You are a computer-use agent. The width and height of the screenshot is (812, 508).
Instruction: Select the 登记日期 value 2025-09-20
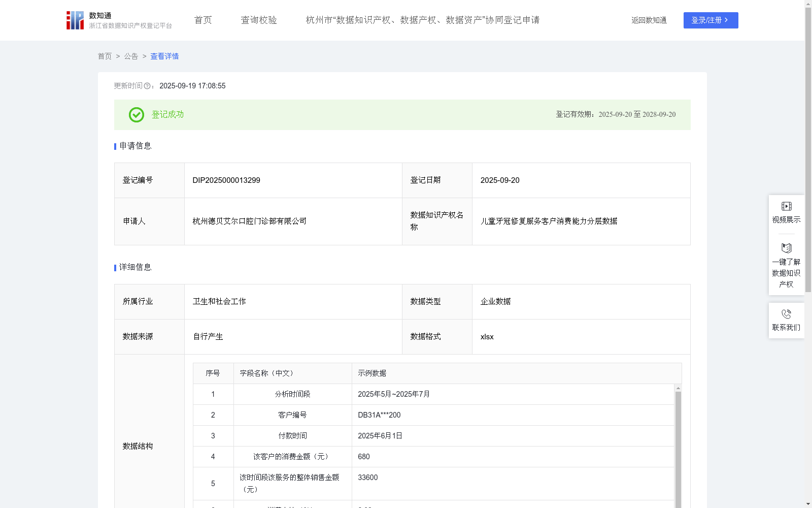500,180
